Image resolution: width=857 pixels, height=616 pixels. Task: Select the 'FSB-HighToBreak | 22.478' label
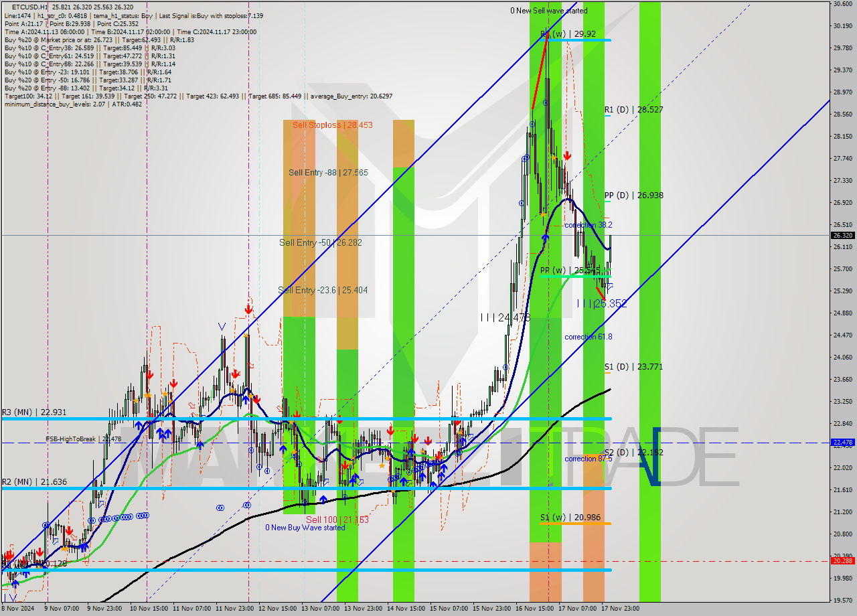(x=84, y=439)
